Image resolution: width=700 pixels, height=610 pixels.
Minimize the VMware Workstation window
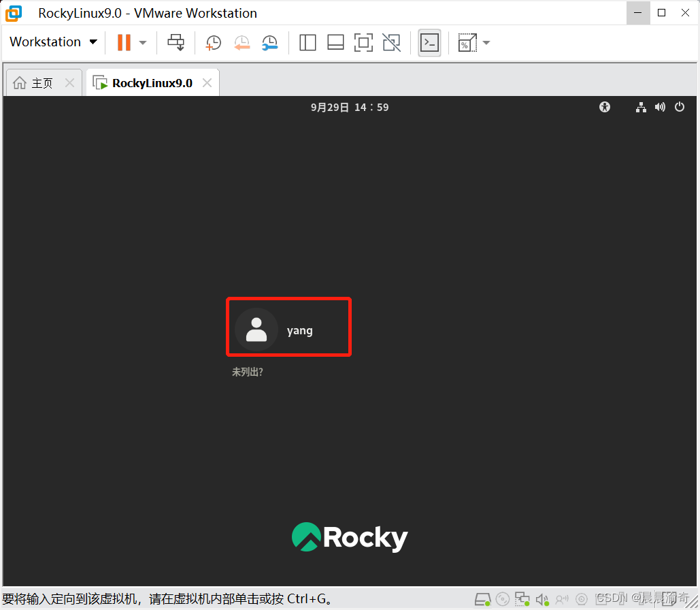coord(638,13)
